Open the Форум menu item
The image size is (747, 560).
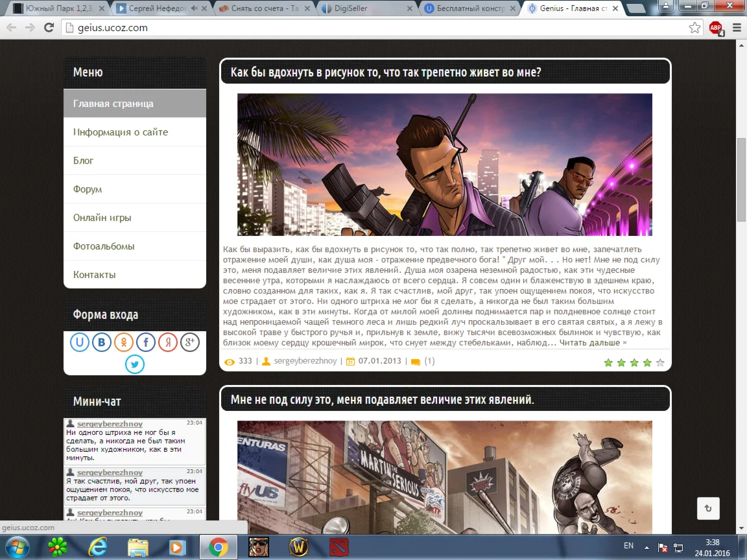click(x=135, y=189)
